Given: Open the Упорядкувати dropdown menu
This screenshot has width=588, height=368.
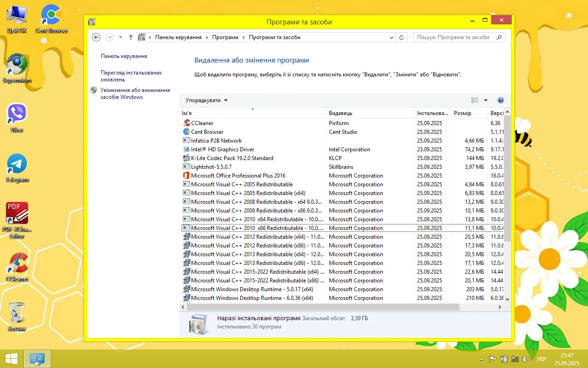Looking at the screenshot, I should 206,100.
